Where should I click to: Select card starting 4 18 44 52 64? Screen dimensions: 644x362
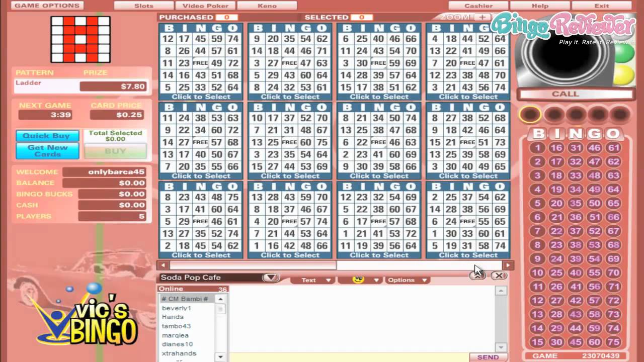468,61
